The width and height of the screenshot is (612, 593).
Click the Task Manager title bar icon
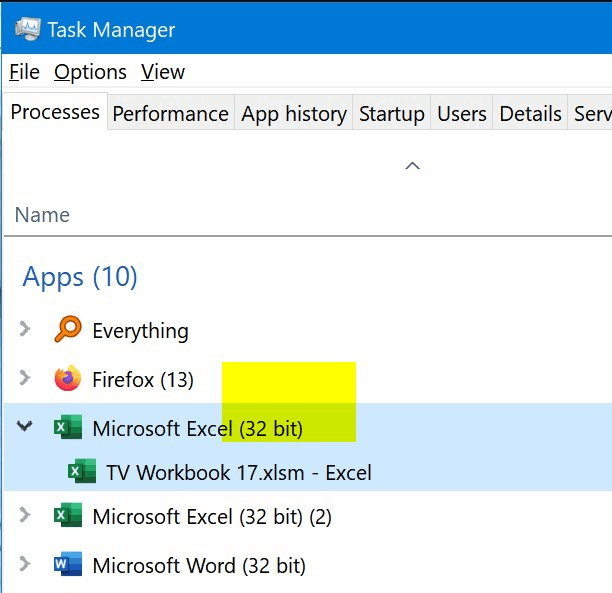click(27, 29)
